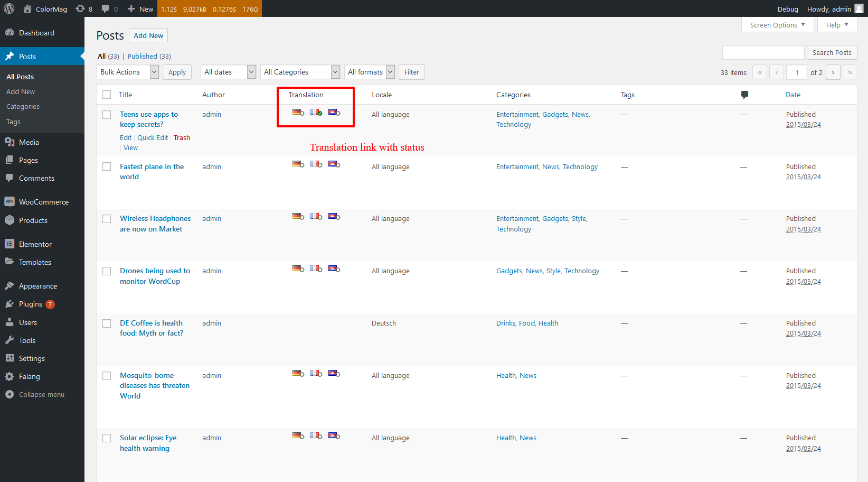Open French translation for Solar eclipse post

click(316, 435)
